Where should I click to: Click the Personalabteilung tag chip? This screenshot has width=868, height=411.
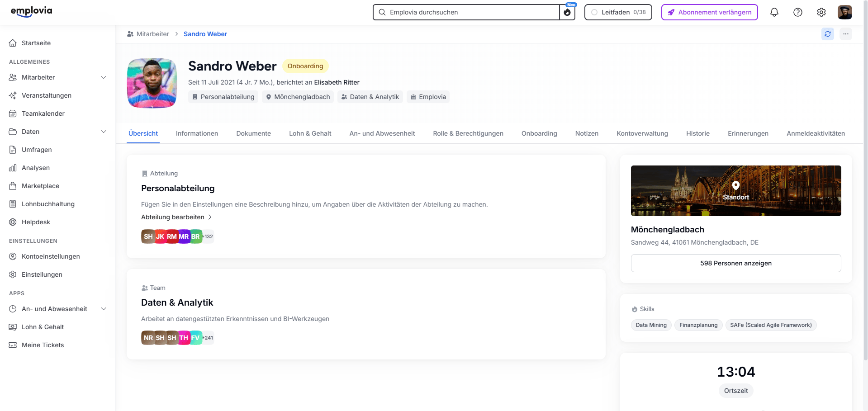point(223,97)
